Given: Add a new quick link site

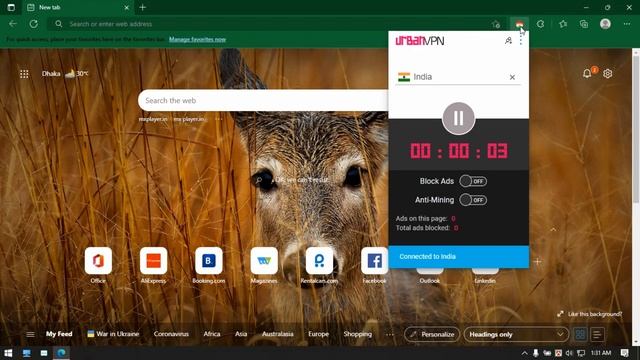Looking at the screenshot, I should (537, 261).
